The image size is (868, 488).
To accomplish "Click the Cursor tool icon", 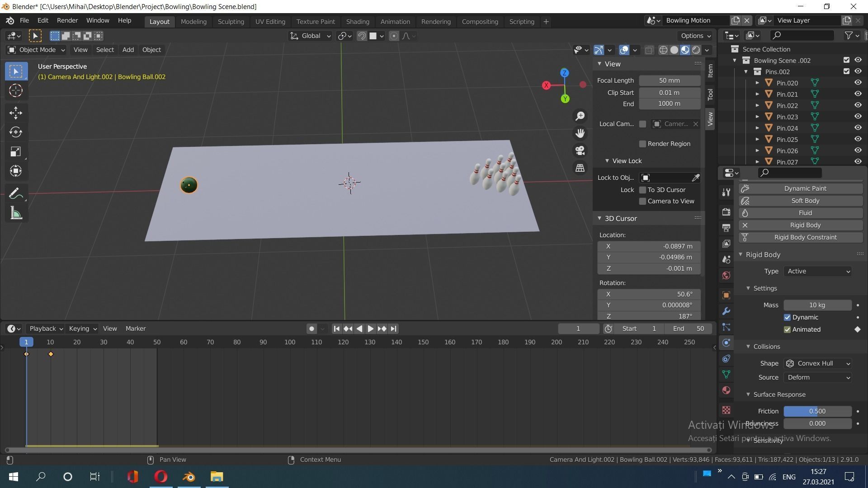I will (x=16, y=90).
